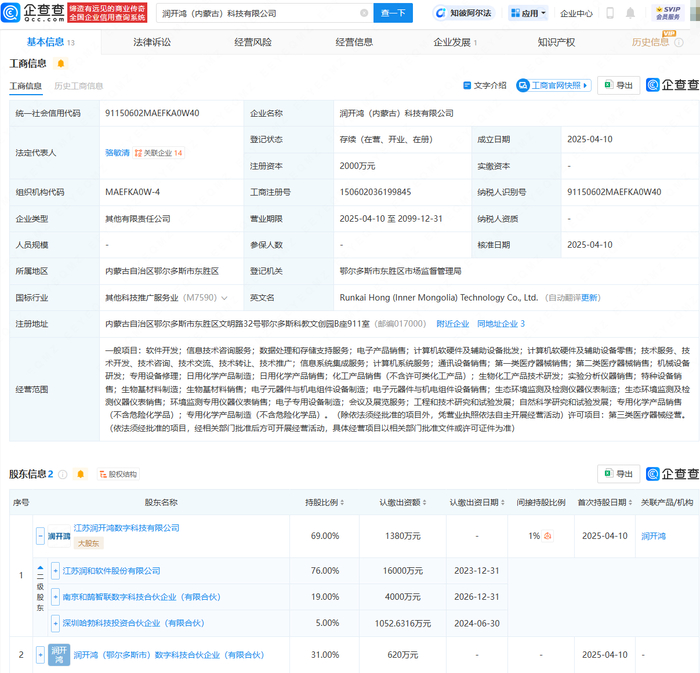
Task: Click the 大股东 tag label
Action: [x=88, y=543]
